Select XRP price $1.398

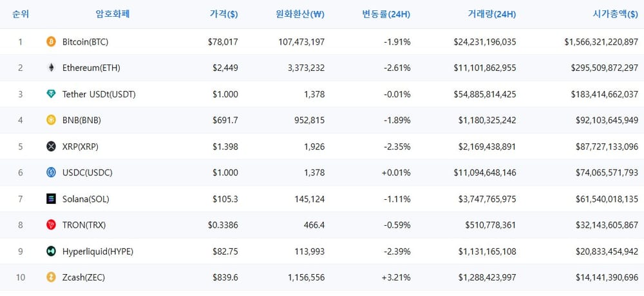pyautogui.click(x=225, y=147)
